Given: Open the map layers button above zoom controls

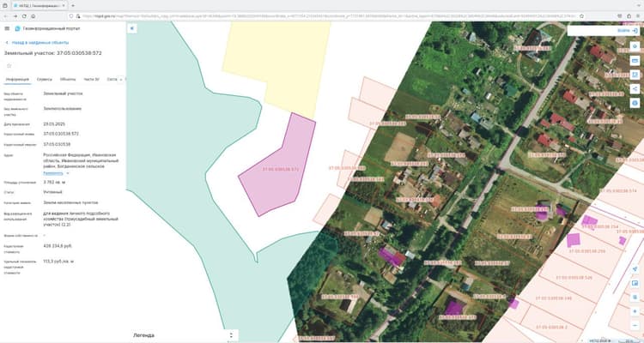Looking at the screenshot, I should pyautogui.click(x=635, y=297).
